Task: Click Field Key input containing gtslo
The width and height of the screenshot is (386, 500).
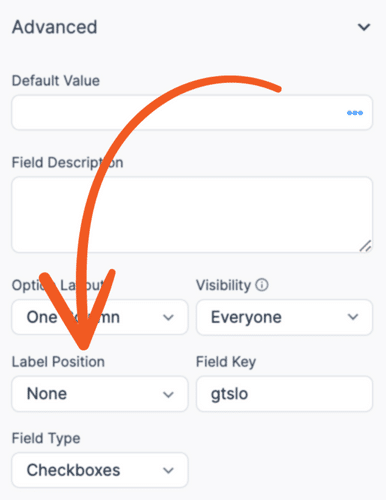Action: [284, 394]
